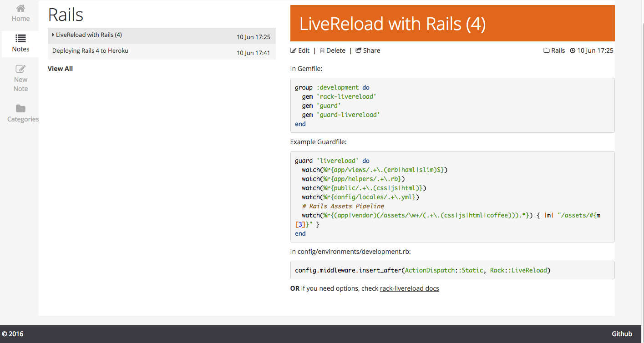Click the watch app/helpers code line

[353, 179]
